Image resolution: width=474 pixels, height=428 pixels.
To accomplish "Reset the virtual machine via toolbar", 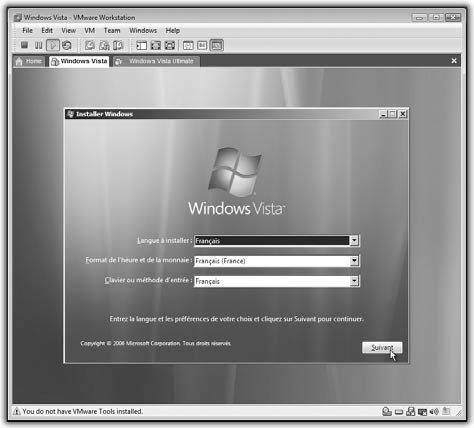I will click(67, 45).
